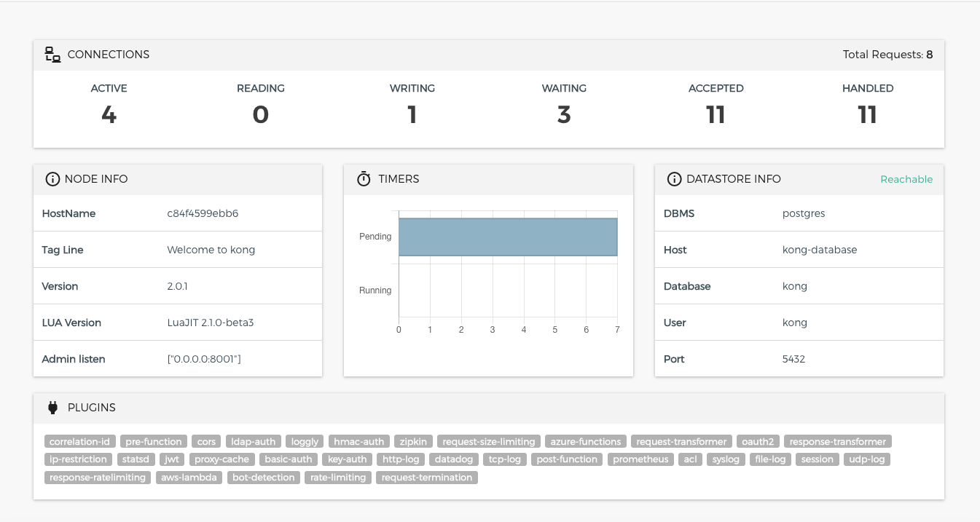Click the zipkin plugin tag

click(414, 442)
